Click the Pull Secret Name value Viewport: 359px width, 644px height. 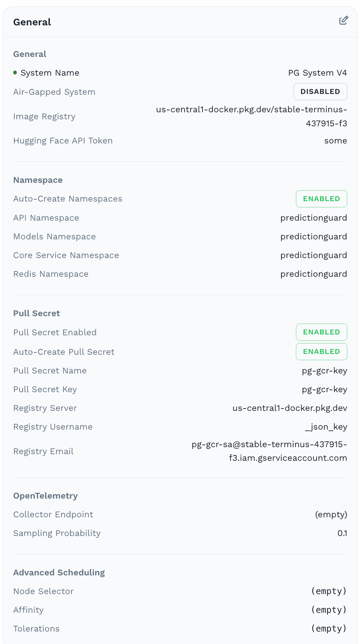tap(324, 371)
